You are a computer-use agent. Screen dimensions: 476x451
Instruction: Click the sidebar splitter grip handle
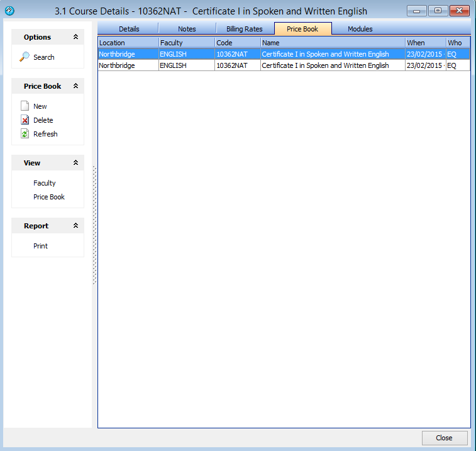94,225
